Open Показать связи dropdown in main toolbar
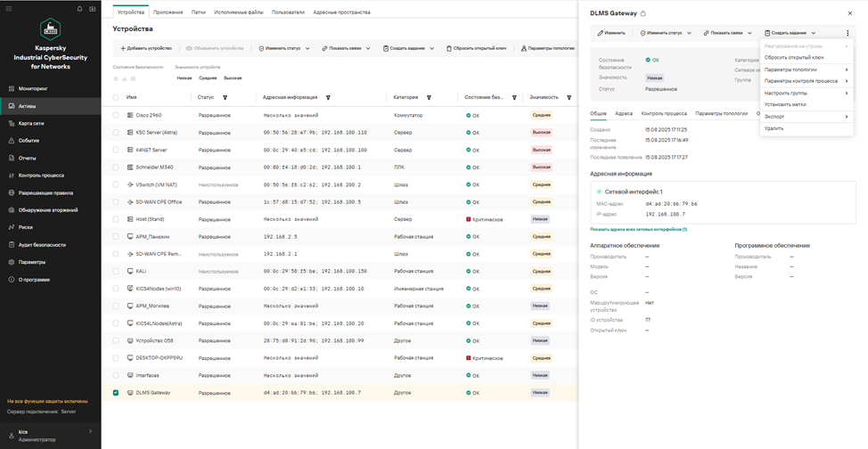868x449 pixels. 347,49
